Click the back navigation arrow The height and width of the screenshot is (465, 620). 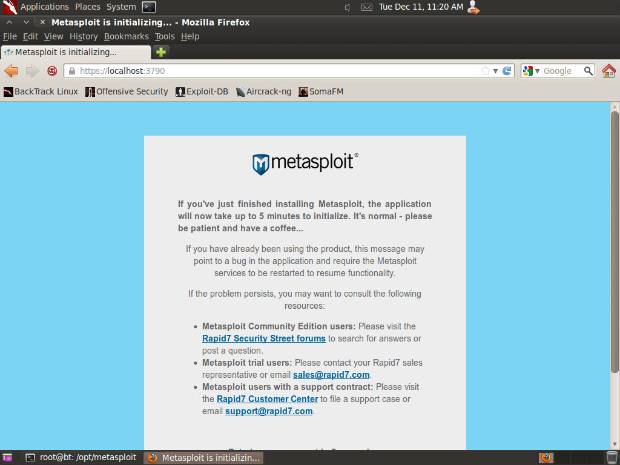[x=12, y=71]
